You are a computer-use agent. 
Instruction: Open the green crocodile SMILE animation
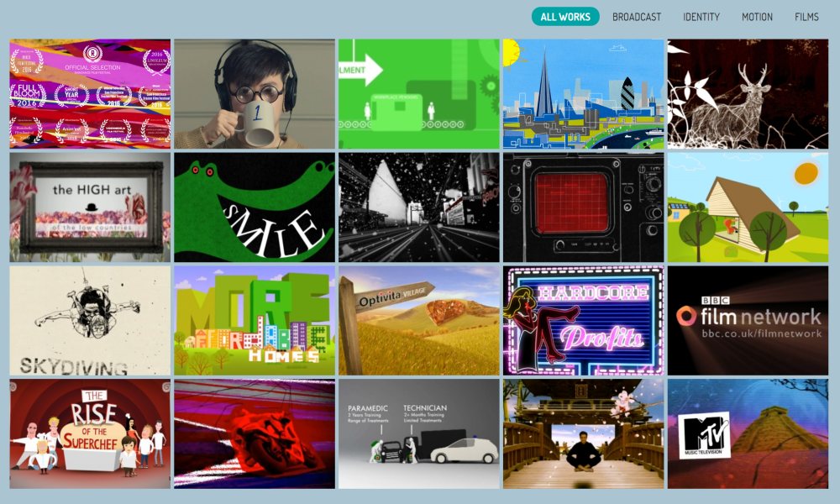coord(254,207)
